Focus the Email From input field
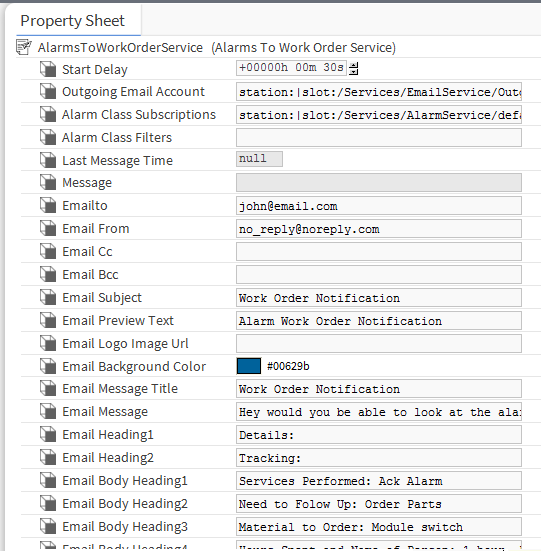 [x=379, y=229]
